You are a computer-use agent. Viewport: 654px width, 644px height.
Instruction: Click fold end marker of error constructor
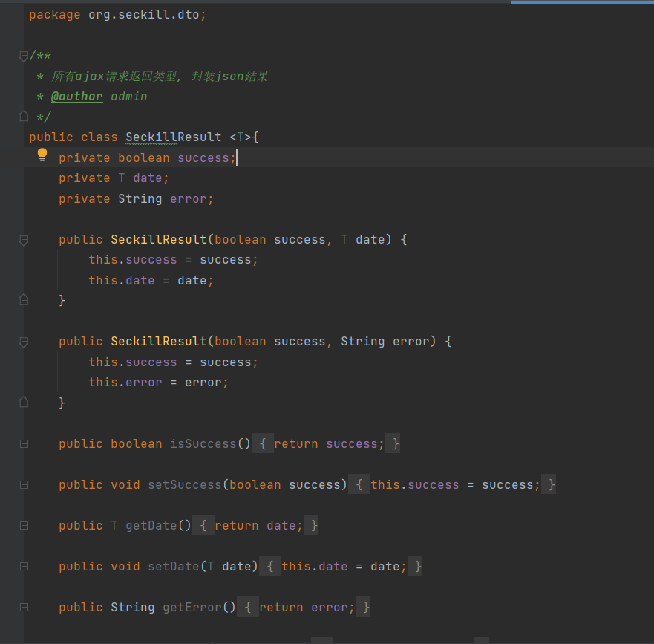tap(24, 402)
